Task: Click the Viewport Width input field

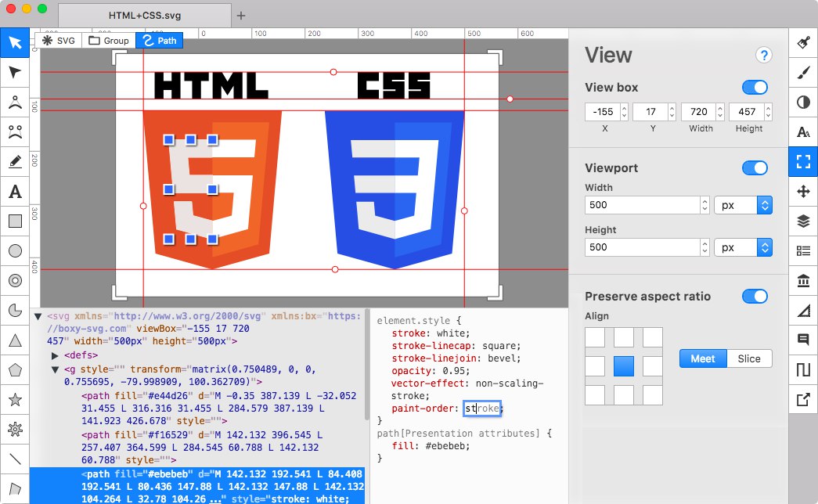Action: coord(643,205)
